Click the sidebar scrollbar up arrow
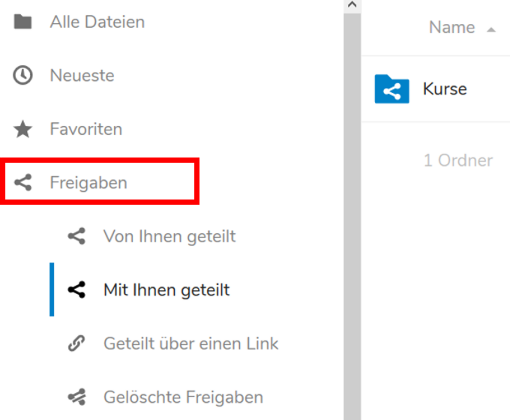Viewport: 510px width, 420px height. click(x=352, y=5)
